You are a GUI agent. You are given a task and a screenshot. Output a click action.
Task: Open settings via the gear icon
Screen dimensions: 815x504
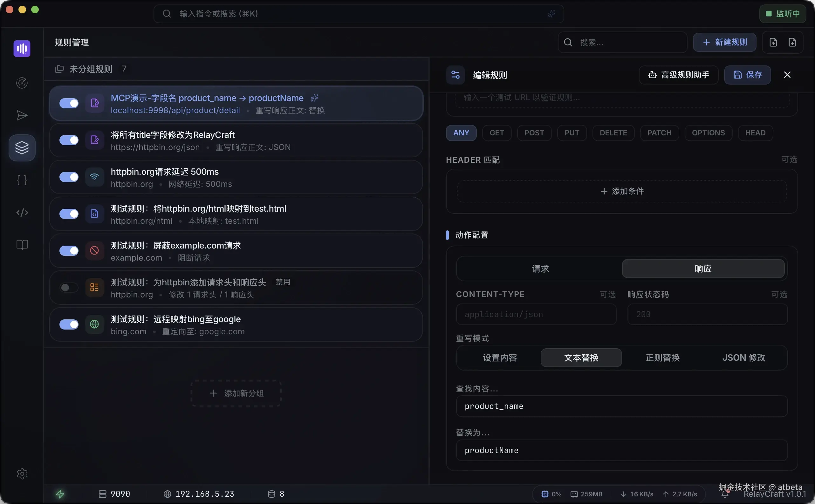tap(22, 474)
